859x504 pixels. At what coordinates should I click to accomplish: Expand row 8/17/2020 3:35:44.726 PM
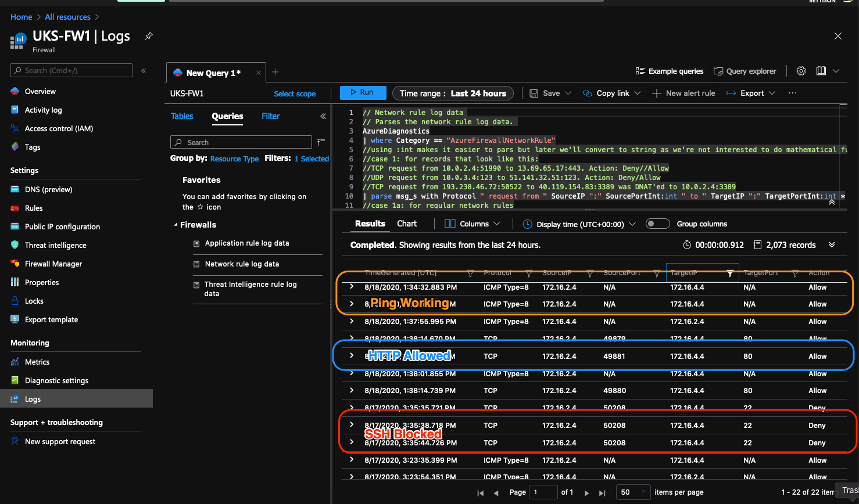click(x=352, y=442)
